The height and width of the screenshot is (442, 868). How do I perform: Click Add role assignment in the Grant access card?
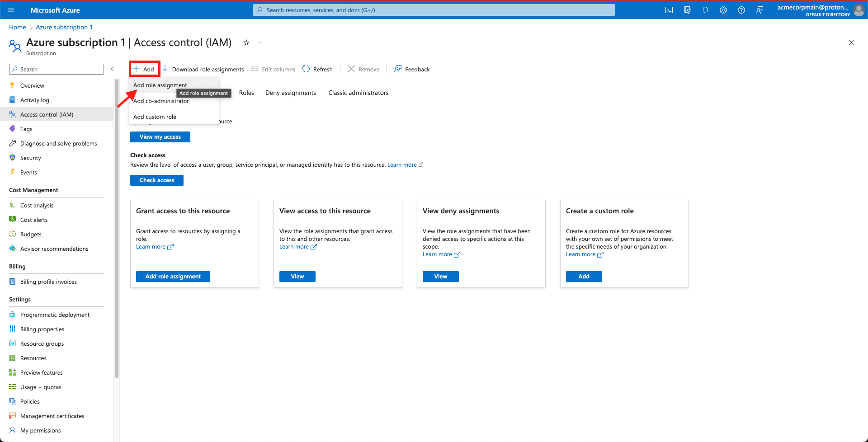click(173, 277)
